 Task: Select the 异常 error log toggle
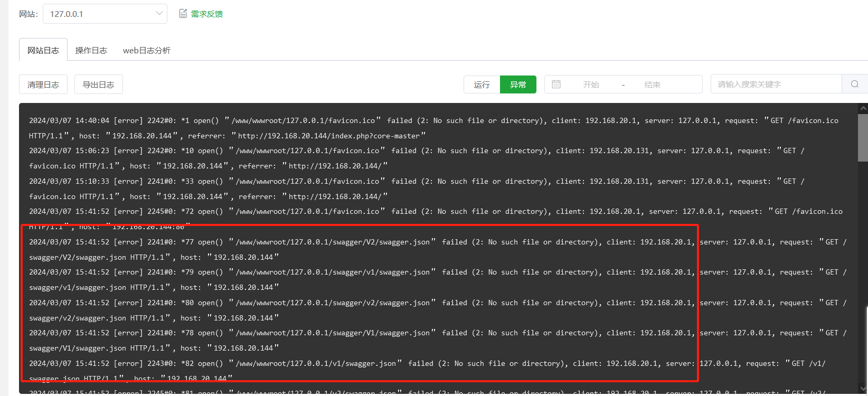point(518,84)
